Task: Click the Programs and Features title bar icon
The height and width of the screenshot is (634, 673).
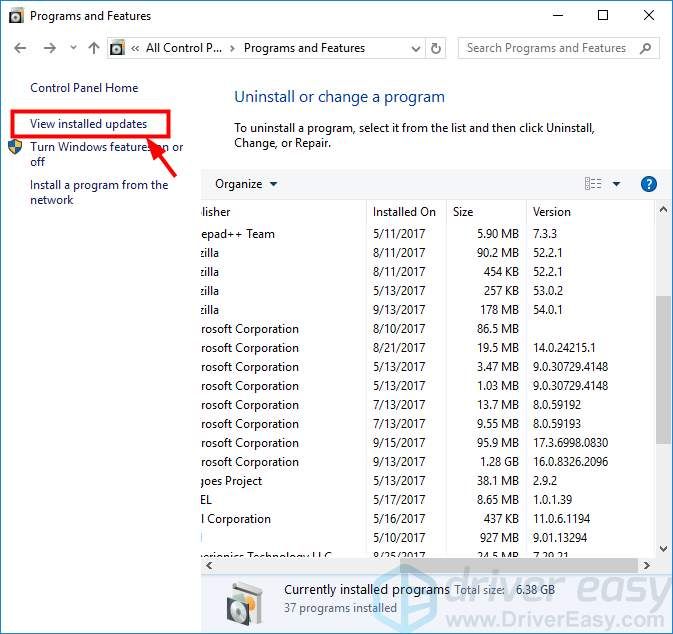Action: (15, 16)
